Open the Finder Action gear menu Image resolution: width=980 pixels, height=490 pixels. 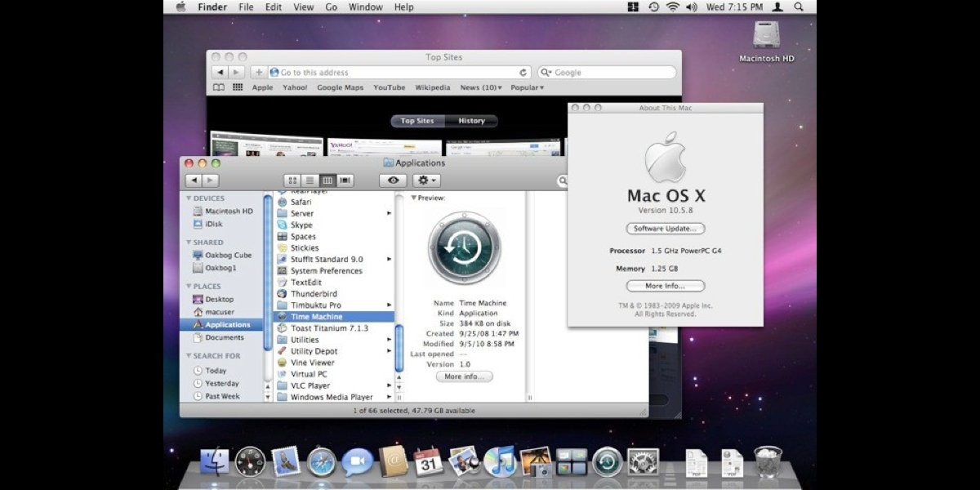point(426,180)
